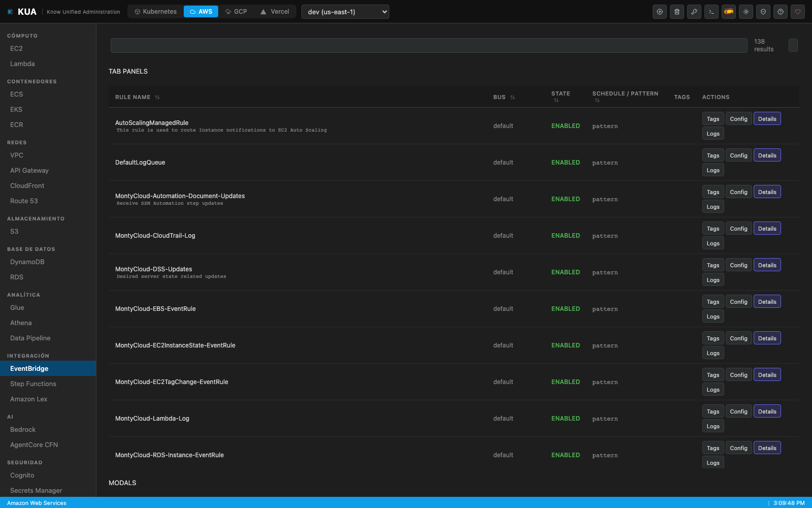Image resolution: width=812 pixels, height=508 pixels.
Task: View Details for AutoScalingManagedRule
Action: (767, 119)
